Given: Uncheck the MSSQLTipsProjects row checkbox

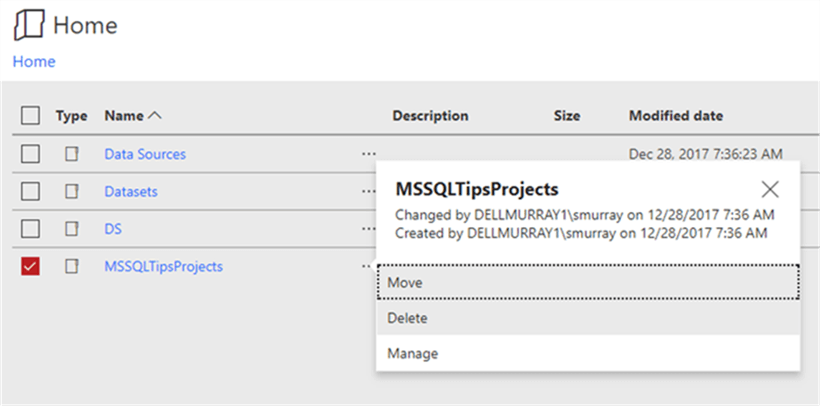Looking at the screenshot, I should pyautogui.click(x=30, y=267).
